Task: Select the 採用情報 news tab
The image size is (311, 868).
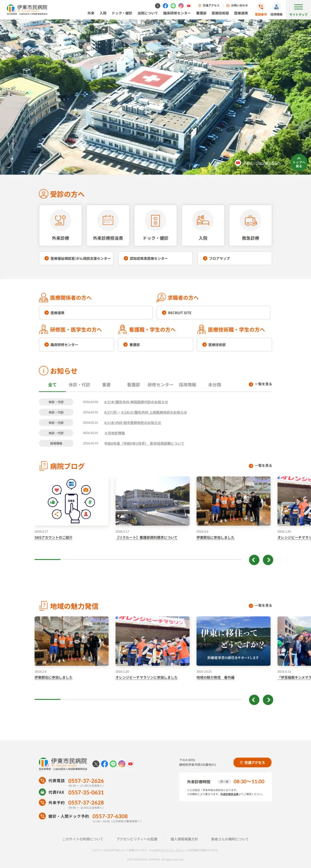Action: tap(187, 385)
